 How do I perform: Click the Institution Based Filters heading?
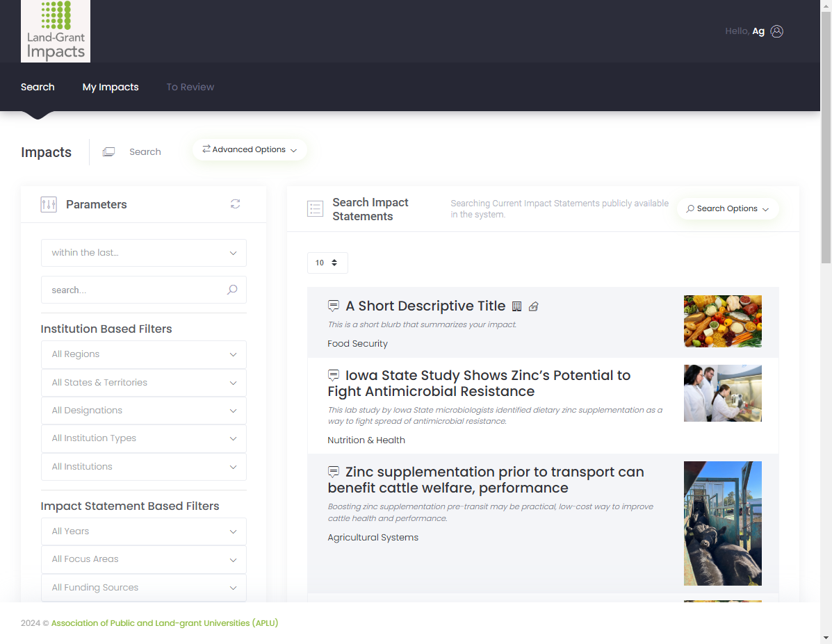click(106, 329)
